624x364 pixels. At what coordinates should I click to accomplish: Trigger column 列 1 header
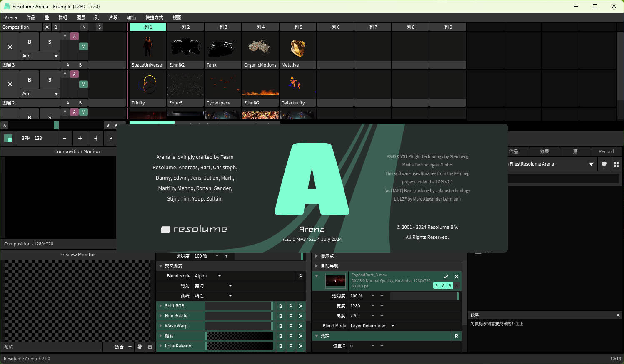(148, 27)
